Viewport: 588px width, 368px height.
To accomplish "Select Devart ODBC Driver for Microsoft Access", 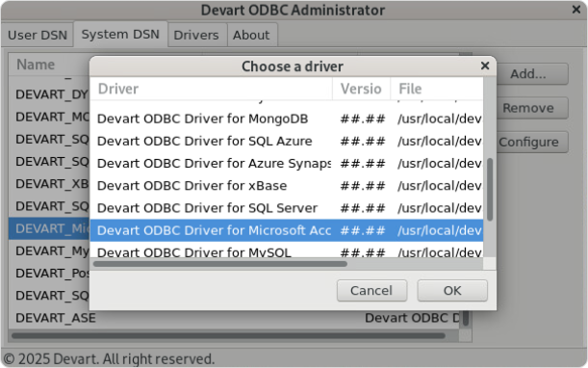I will tap(286, 230).
